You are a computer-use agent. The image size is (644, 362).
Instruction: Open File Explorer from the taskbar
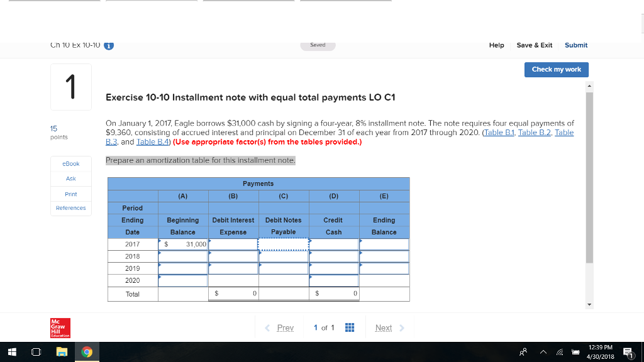pos(61,352)
